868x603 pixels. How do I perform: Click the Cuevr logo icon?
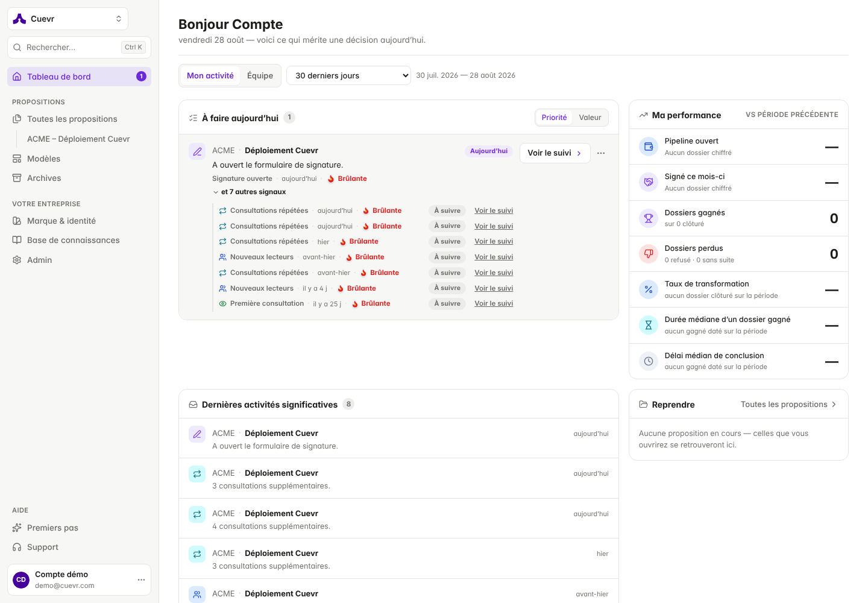coord(19,19)
